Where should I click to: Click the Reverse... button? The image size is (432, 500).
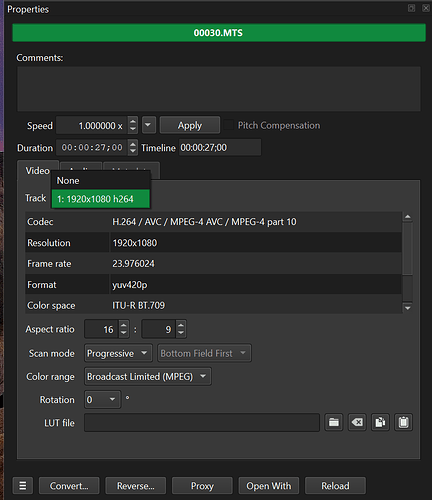click(x=135, y=486)
